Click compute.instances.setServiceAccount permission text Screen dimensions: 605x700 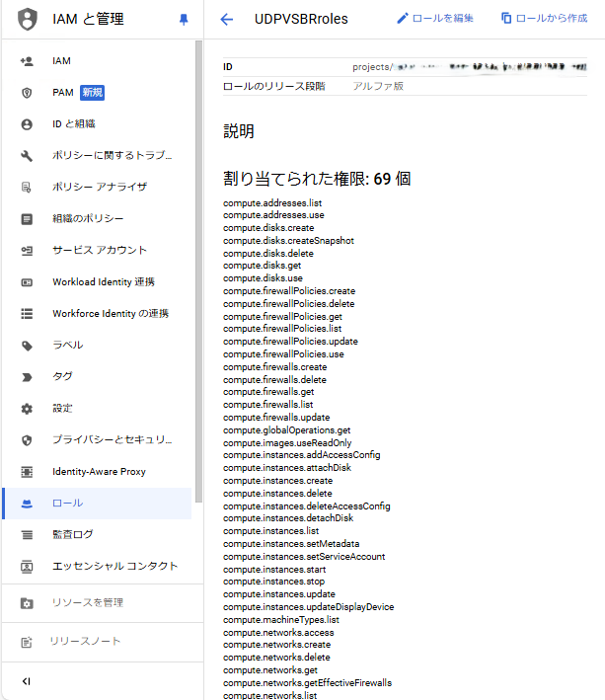pyautogui.click(x=304, y=557)
